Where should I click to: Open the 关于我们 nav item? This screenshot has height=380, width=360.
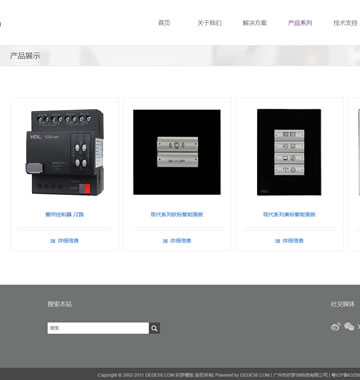(209, 23)
